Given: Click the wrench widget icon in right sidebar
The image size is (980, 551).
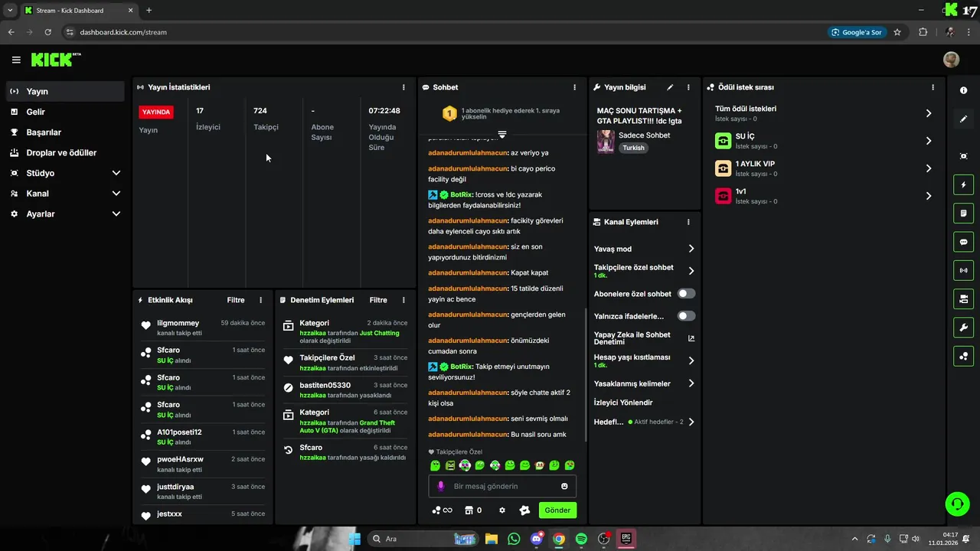Looking at the screenshot, I should pos(964,328).
